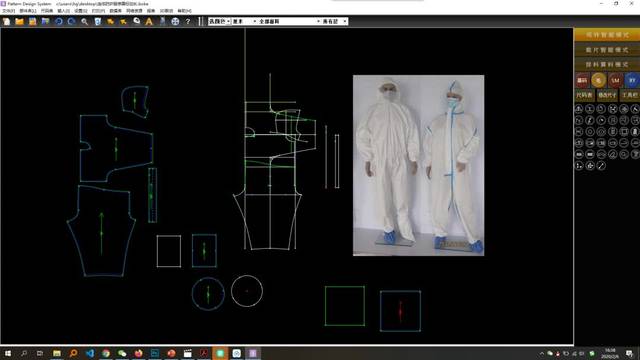
Task: Open the rightmost toolbar dropdown
Action: click(334, 21)
